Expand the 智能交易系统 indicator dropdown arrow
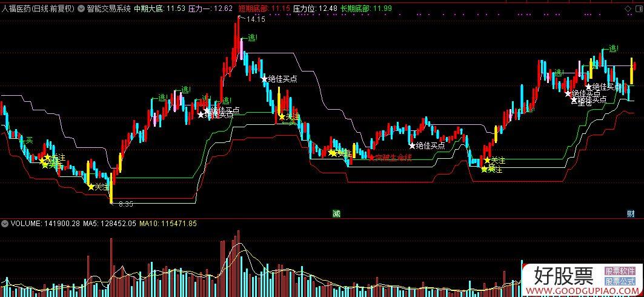644x297 pixels. (x=81, y=8)
